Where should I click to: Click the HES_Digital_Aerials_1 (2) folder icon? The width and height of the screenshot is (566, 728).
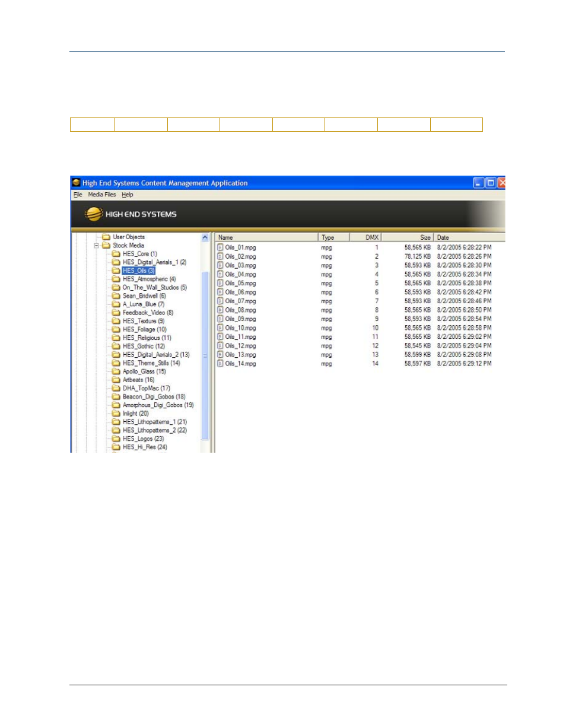pyautogui.click(x=116, y=262)
